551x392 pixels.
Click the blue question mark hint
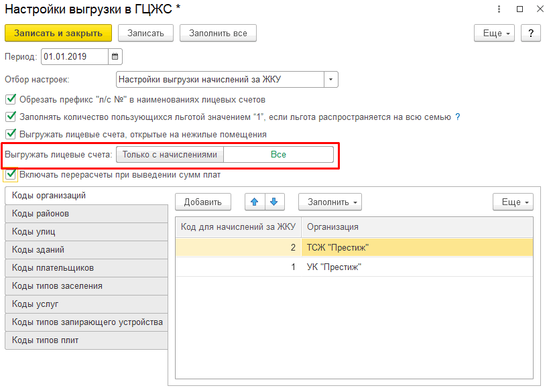[x=458, y=117]
